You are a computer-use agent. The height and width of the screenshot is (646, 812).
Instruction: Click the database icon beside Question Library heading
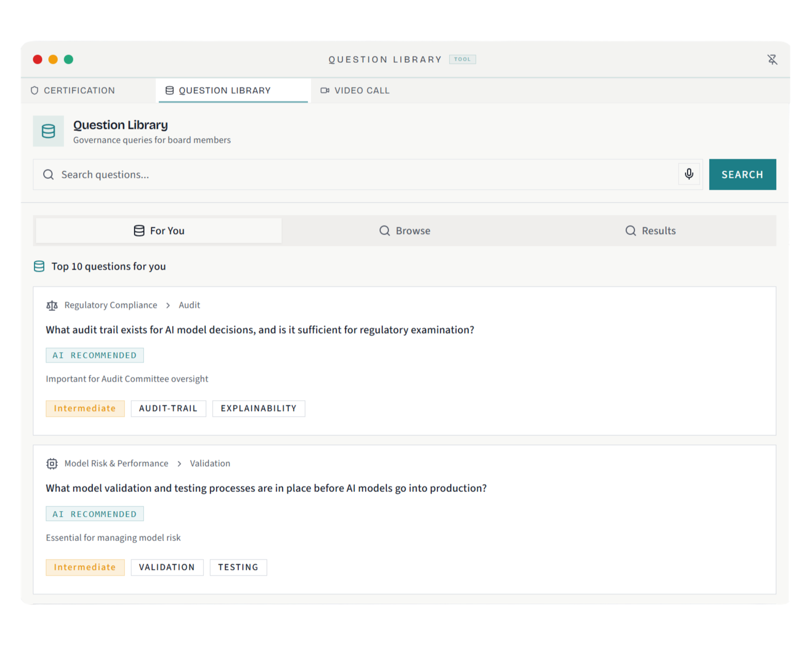(x=48, y=131)
